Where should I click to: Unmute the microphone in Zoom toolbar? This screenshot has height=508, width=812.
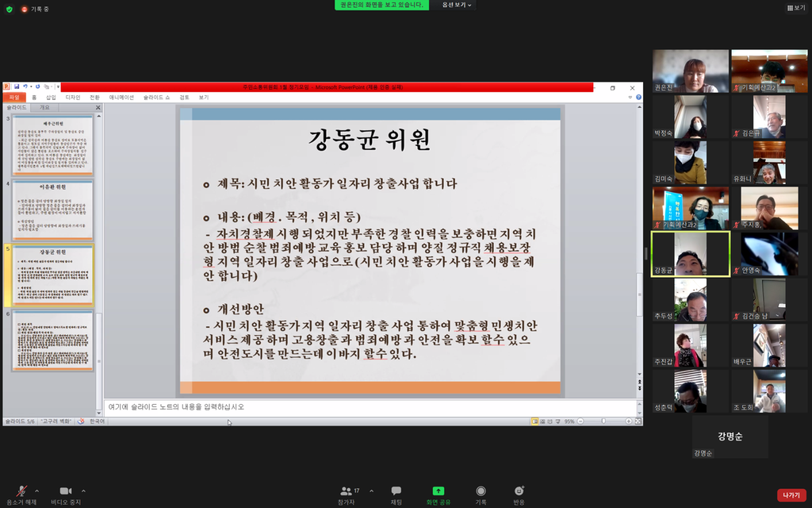point(21,491)
